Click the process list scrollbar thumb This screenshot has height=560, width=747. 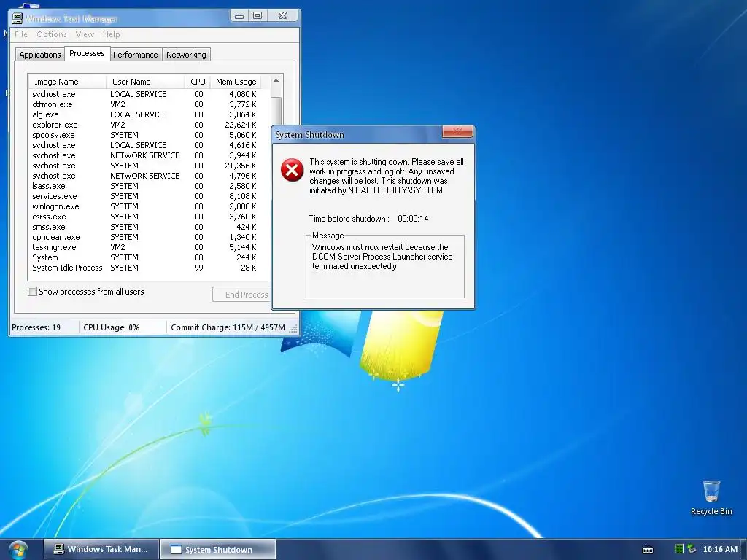tap(276, 112)
